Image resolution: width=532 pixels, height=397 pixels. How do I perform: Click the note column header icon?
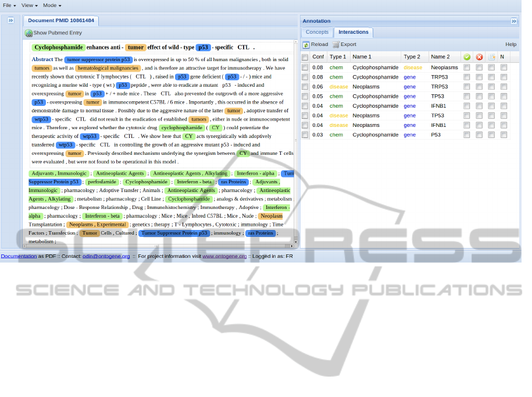(x=491, y=57)
